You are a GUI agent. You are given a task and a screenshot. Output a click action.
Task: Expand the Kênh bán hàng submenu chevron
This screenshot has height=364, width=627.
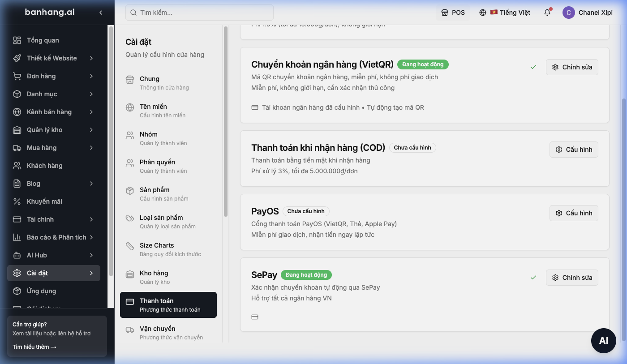point(91,112)
